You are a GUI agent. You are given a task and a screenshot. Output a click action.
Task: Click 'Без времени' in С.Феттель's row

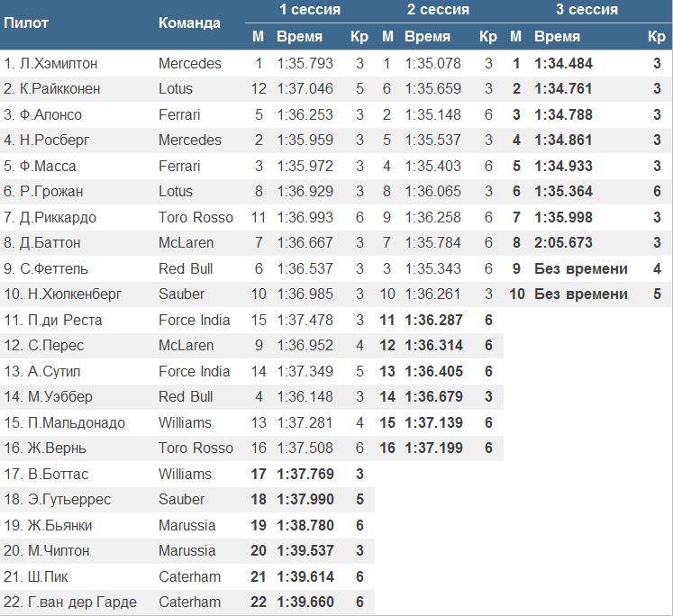pos(581,268)
